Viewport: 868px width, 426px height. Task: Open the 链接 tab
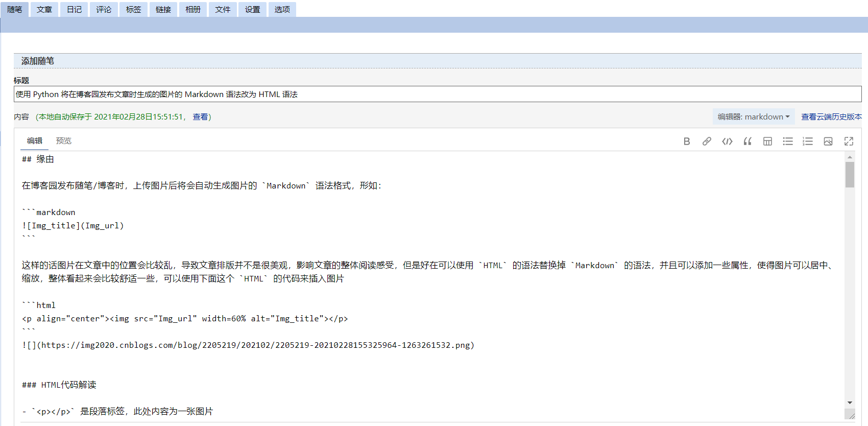pyautogui.click(x=163, y=10)
